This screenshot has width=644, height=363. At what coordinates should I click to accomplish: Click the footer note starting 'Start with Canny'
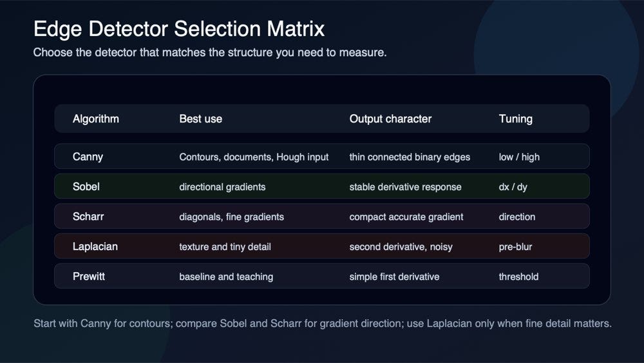(323, 324)
